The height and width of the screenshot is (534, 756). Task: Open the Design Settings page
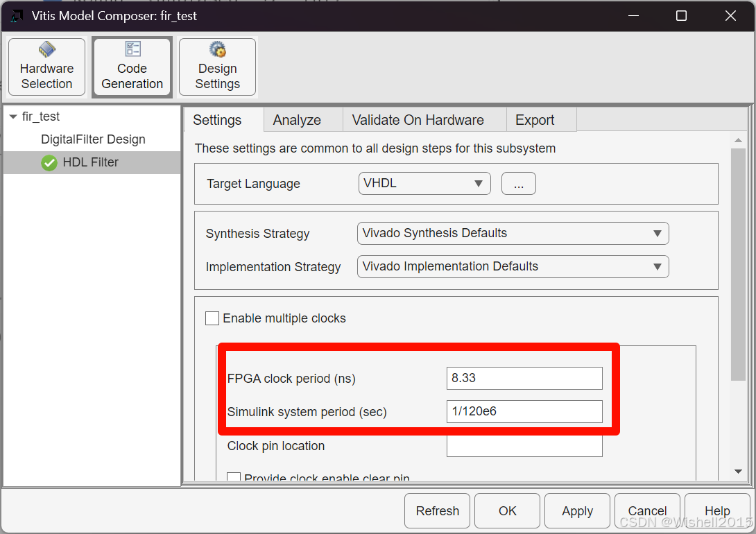[218, 67]
